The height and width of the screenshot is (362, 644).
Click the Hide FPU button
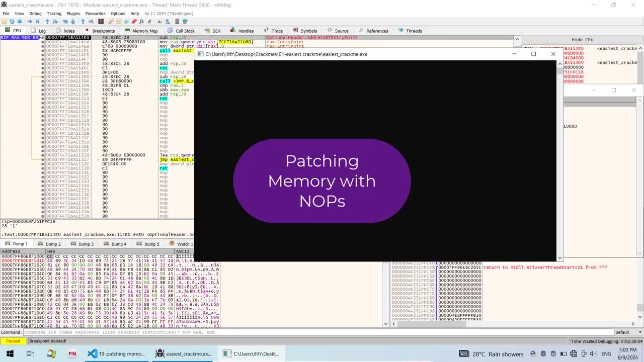click(x=582, y=40)
